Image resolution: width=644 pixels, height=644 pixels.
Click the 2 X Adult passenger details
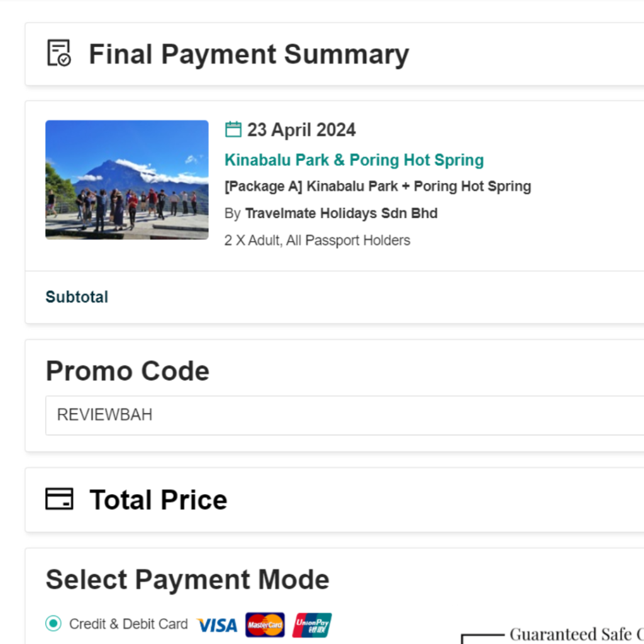pyautogui.click(x=317, y=240)
